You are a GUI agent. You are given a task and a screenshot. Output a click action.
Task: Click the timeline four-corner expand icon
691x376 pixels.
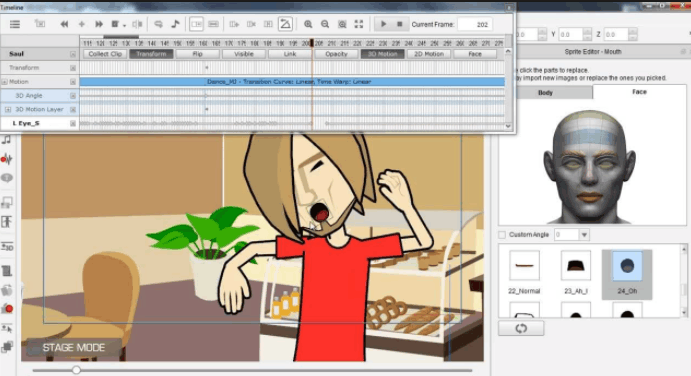(359, 24)
